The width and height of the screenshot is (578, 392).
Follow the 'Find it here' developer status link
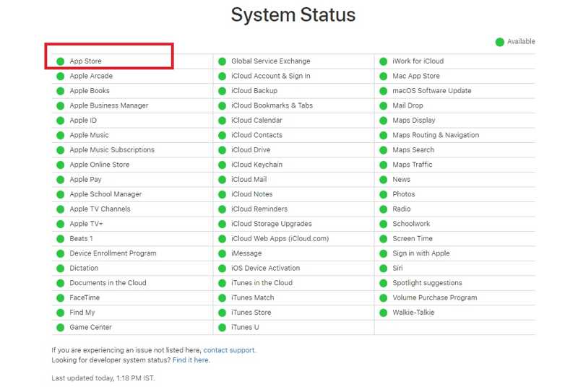coord(191,360)
